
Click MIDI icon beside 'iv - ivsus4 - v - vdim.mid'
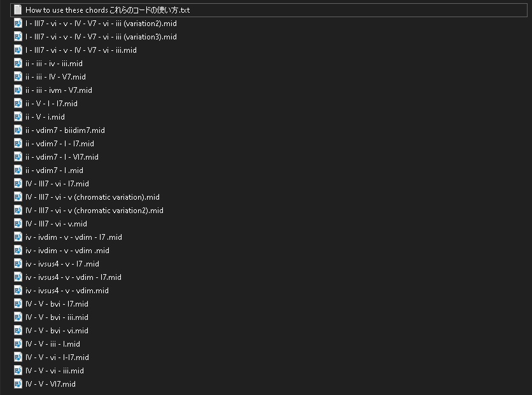pos(18,291)
